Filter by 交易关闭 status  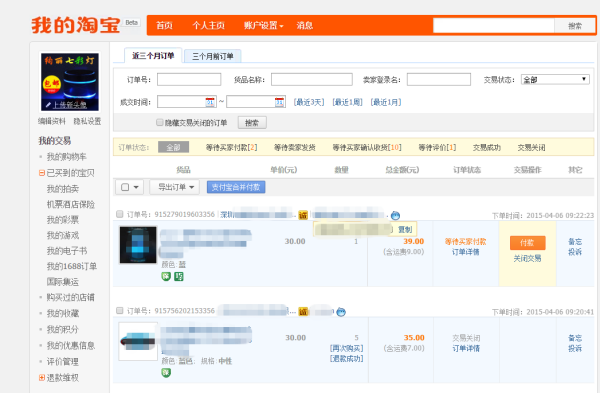[x=531, y=147]
